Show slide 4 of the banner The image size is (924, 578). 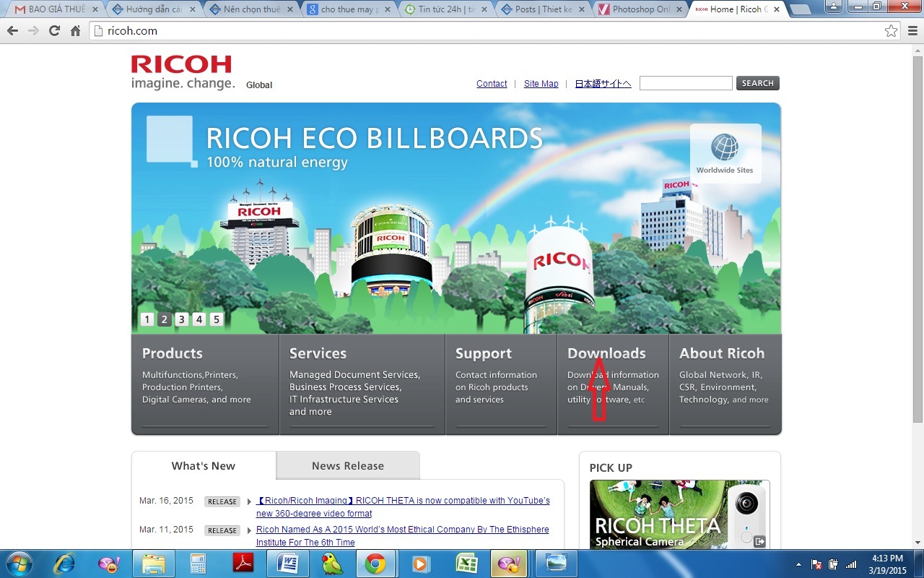(x=199, y=319)
